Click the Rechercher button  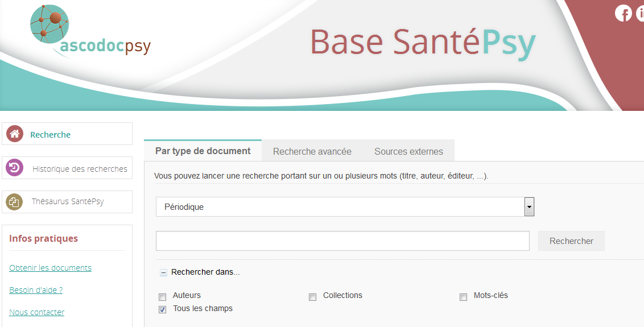pyautogui.click(x=571, y=241)
